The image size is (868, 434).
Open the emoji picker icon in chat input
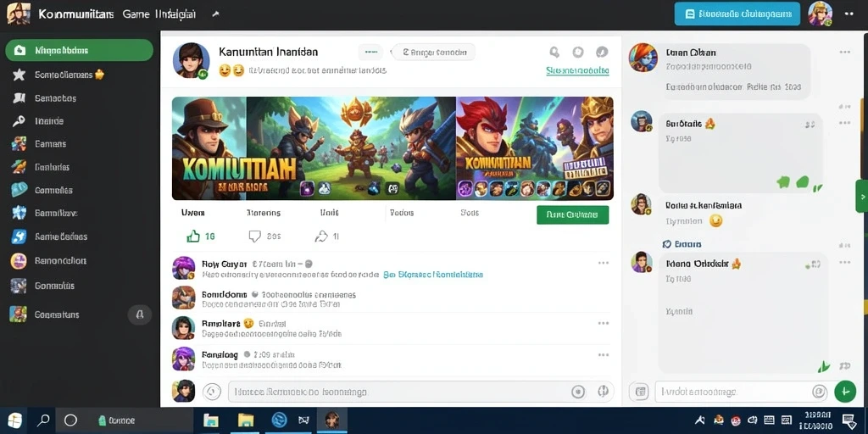[818, 392]
